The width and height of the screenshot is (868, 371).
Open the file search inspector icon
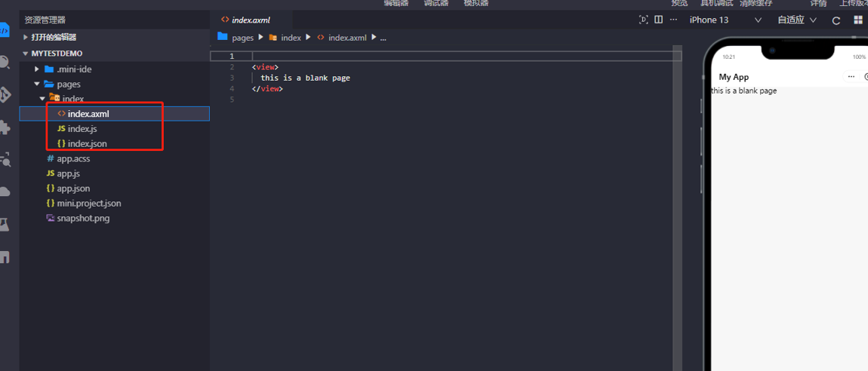click(5, 160)
